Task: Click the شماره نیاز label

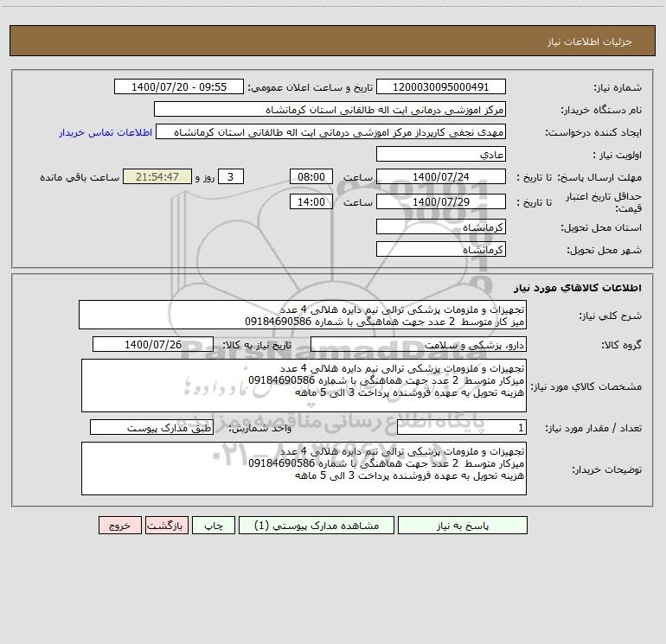Action: [x=618, y=87]
